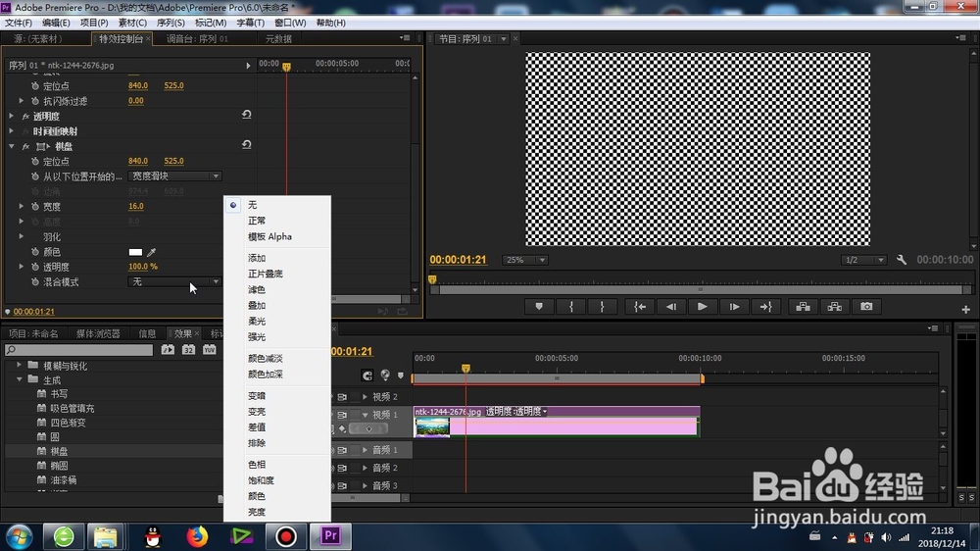The image size is (980, 551).
Task: Click the 100.0 % 透明度 value
Action: (142, 267)
